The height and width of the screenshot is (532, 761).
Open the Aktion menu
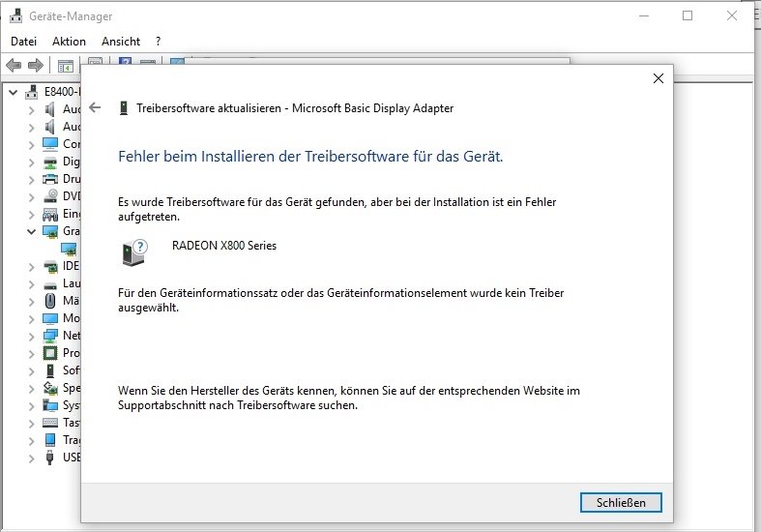[x=69, y=42]
